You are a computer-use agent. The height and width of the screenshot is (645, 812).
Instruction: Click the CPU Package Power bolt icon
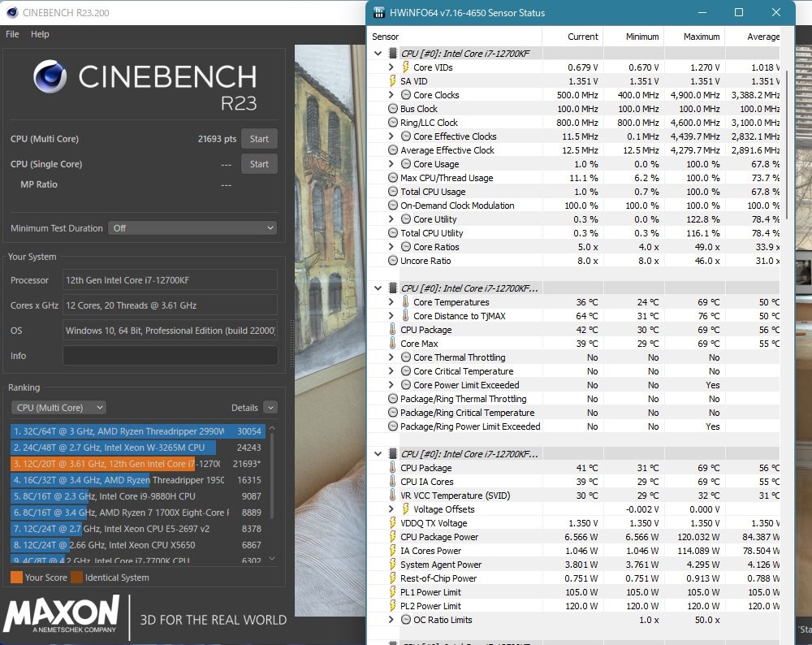pyautogui.click(x=393, y=537)
